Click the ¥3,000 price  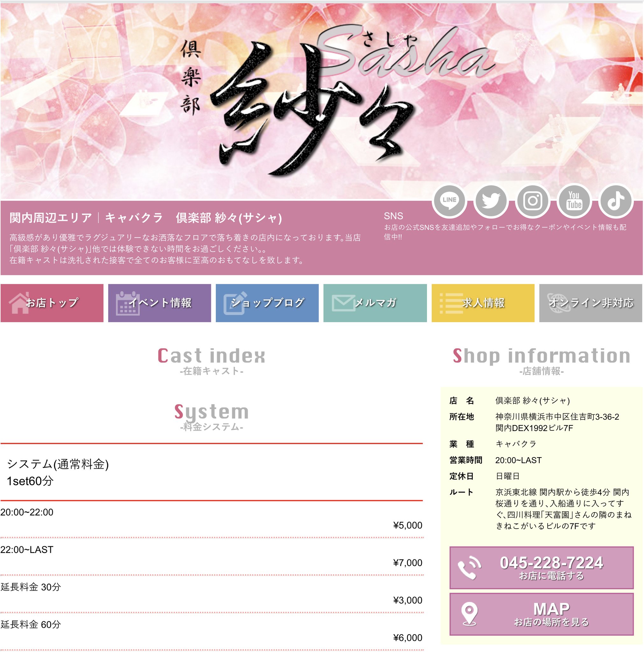point(407,600)
